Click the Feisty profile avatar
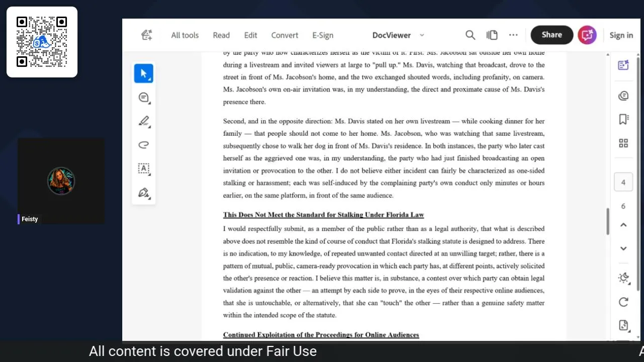 (x=61, y=181)
